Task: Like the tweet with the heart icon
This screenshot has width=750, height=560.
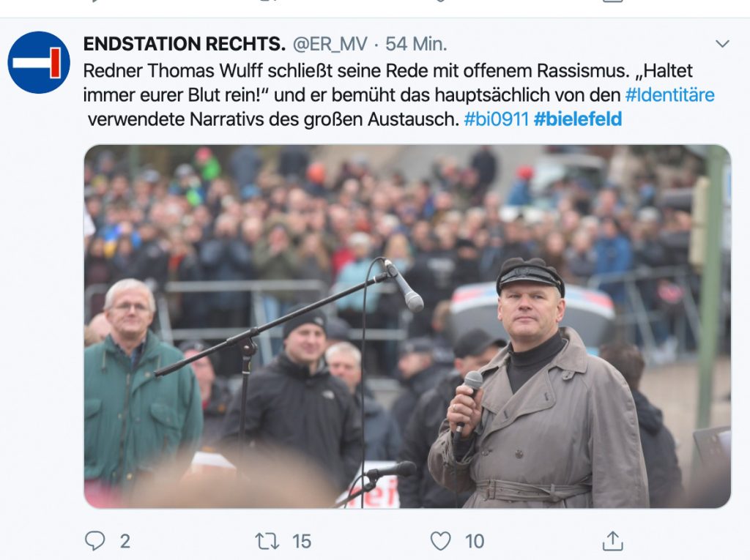Action: [440, 541]
